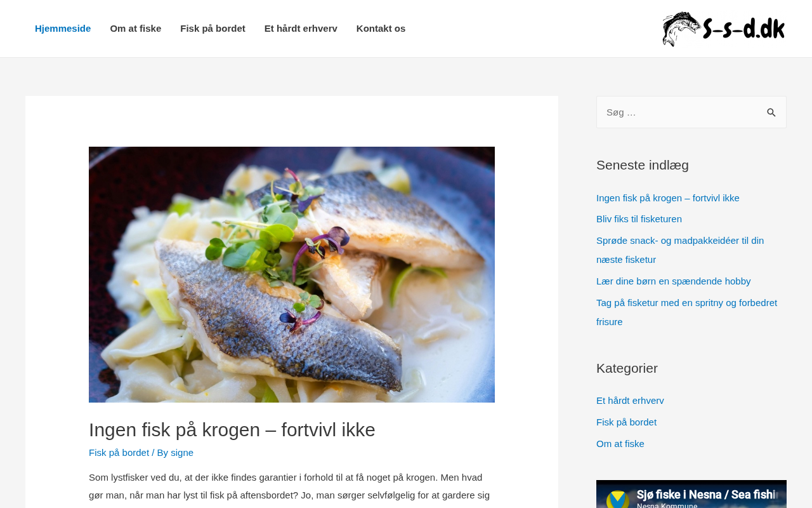Open the Hjemmeside menu item
The width and height of the screenshot is (812, 508).
tap(63, 29)
